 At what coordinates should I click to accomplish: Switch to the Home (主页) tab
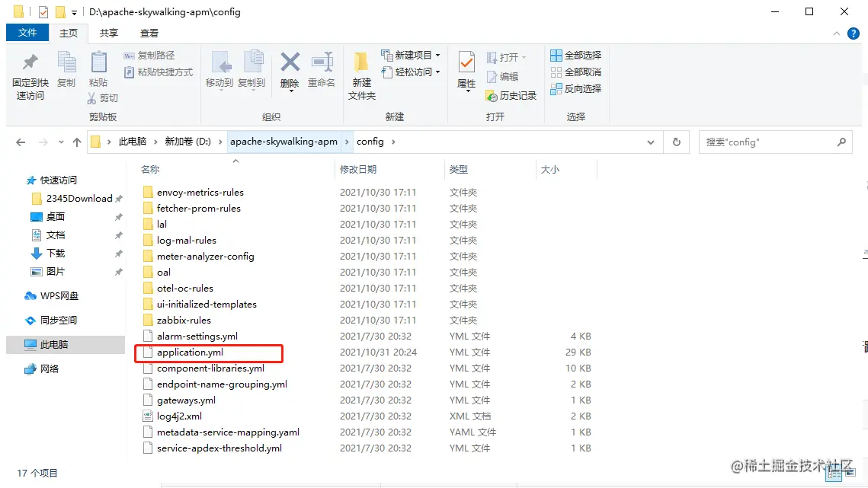click(x=69, y=33)
